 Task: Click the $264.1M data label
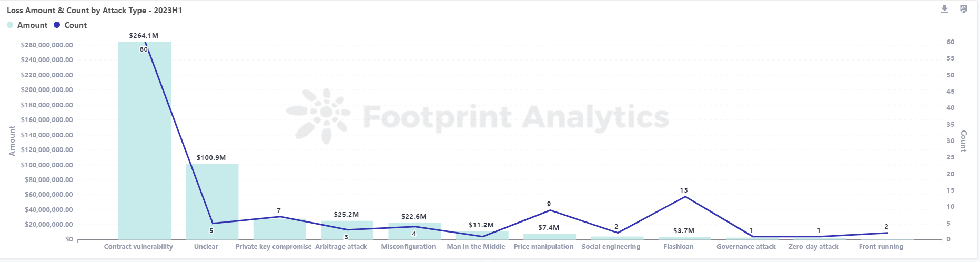coord(144,36)
